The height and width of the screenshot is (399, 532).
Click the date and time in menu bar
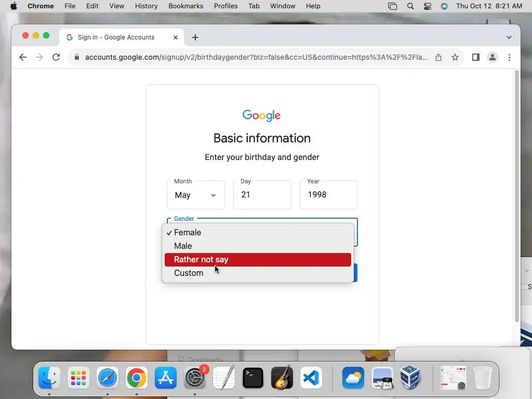pyautogui.click(x=489, y=6)
